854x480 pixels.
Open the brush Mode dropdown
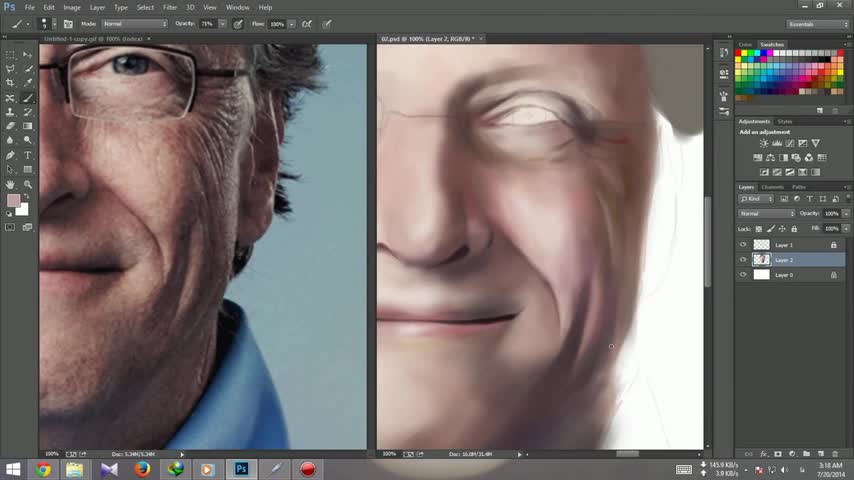tap(135, 24)
